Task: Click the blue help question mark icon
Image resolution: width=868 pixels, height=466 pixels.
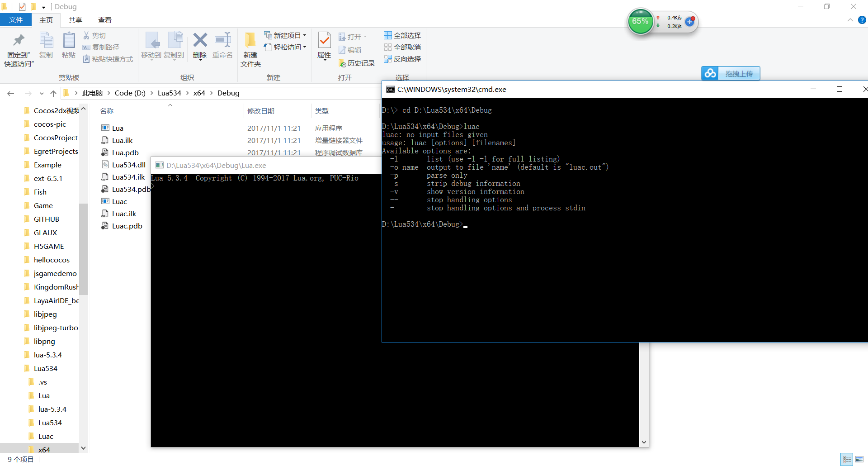Action: pos(862,20)
